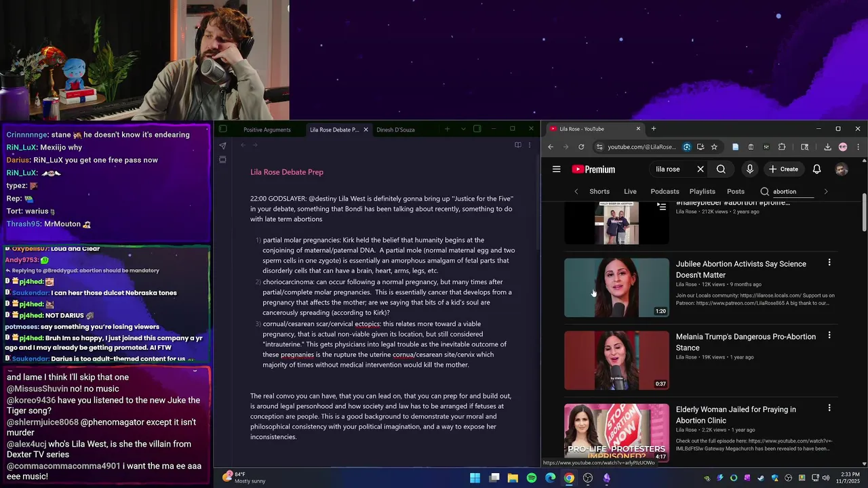Image resolution: width=868 pixels, height=488 pixels.
Task: Select Lila Rose - YouTube Chrome tab
Action: [x=594, y=129]
